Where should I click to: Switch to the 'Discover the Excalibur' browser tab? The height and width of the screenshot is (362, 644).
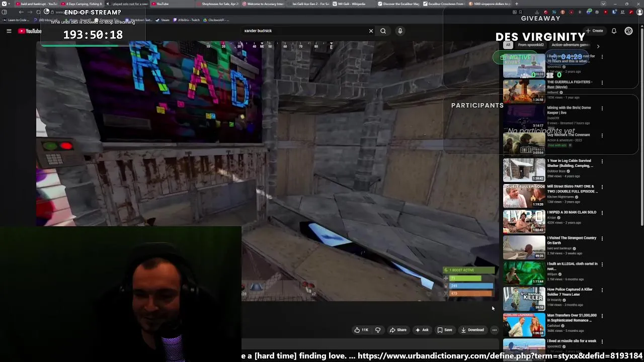(398, 4)
